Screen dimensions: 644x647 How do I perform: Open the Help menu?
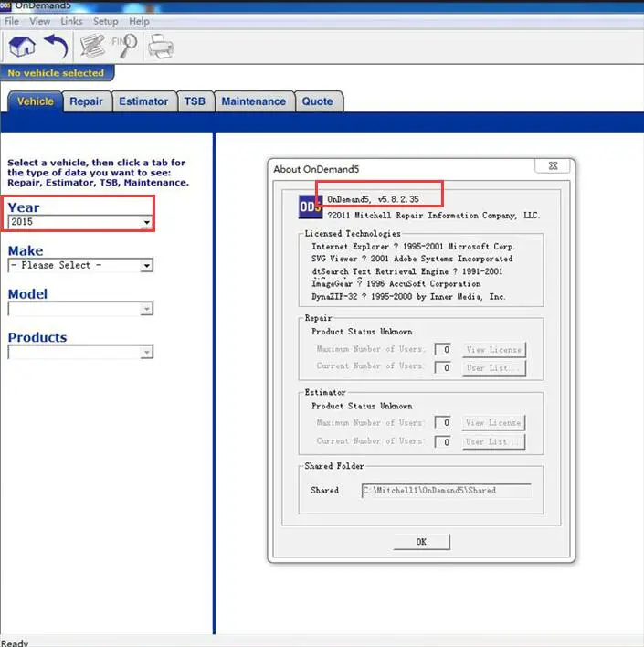139,21
